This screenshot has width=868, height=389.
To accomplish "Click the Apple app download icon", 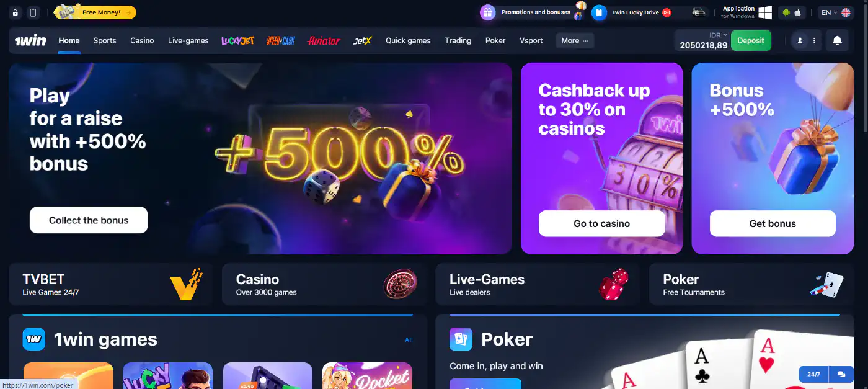I will point(798,12).
